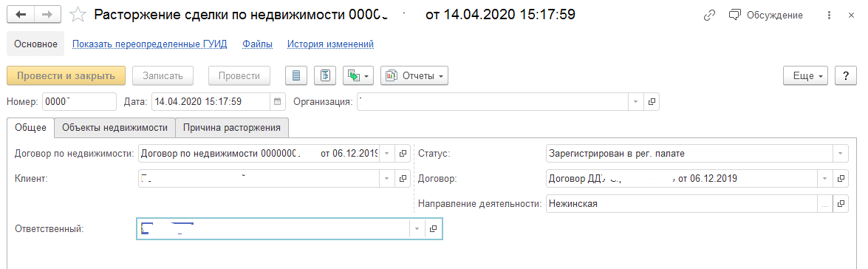This screenshot has height=269, width=868.
Task: Click the Договор ДДУ field
Action: (x=681, y=178)
